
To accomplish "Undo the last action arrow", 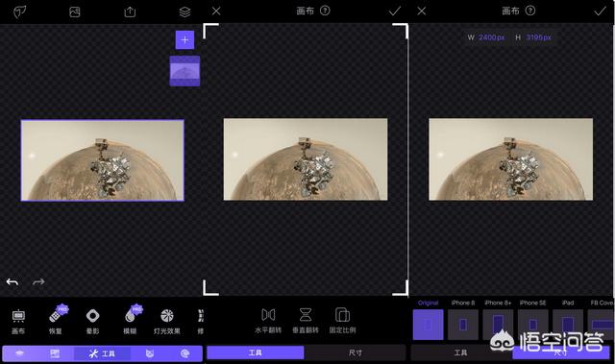I will click(x=12, y=281).
